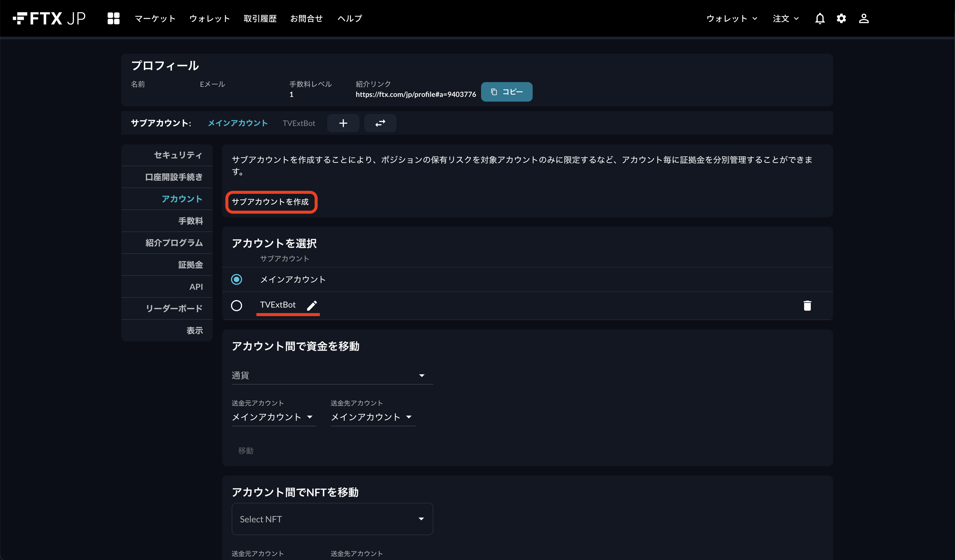955x560 pixels.
Task: Click the plus icon to add subaccount
Action: pyautogui.click(x=343, y=123)
